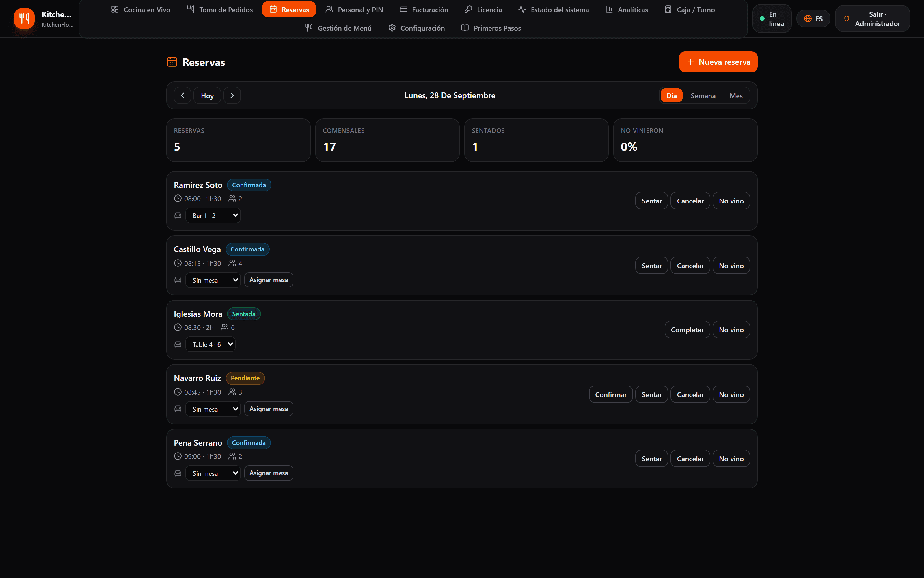
Task: Open Personal y PIN section
Action: coord(354,10)
